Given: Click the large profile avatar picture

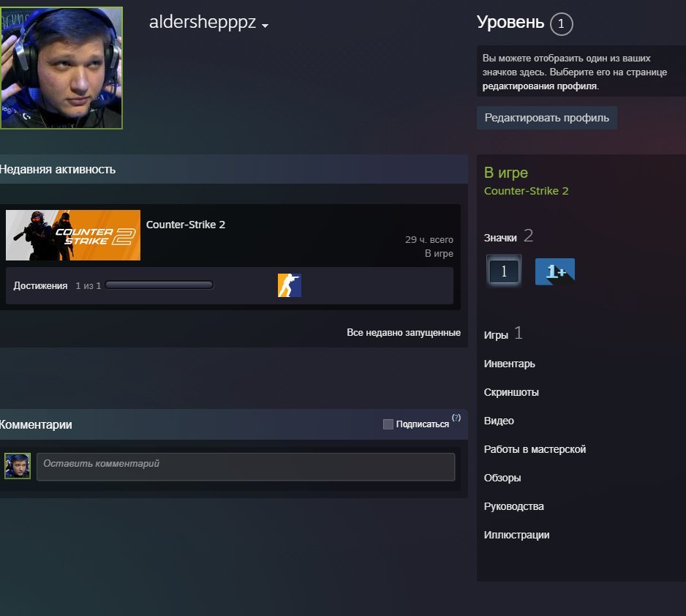Looking at the screenshot, I should pyautogui.click(x=61, y=68).
